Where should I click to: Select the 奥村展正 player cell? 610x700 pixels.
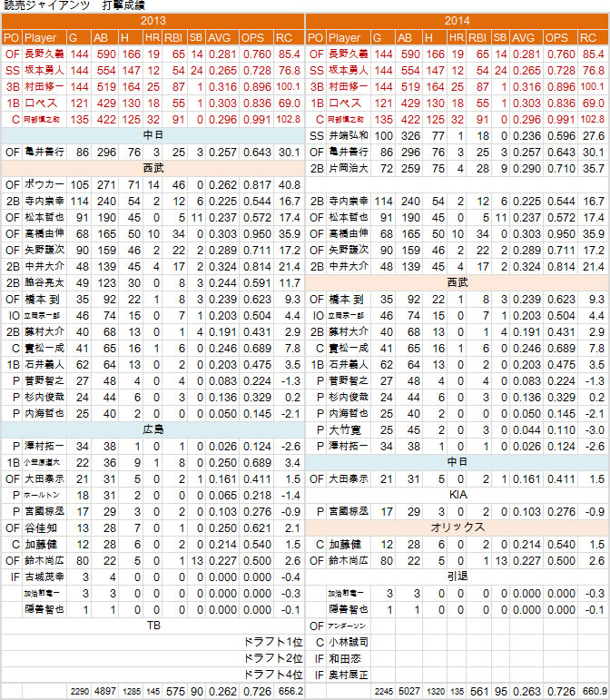tap(349, 675)
